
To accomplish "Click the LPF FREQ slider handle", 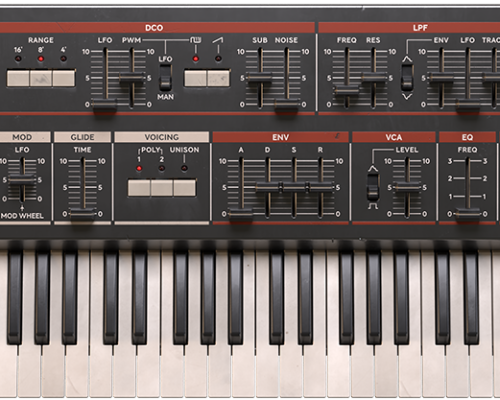I will (x=347, y=90).
